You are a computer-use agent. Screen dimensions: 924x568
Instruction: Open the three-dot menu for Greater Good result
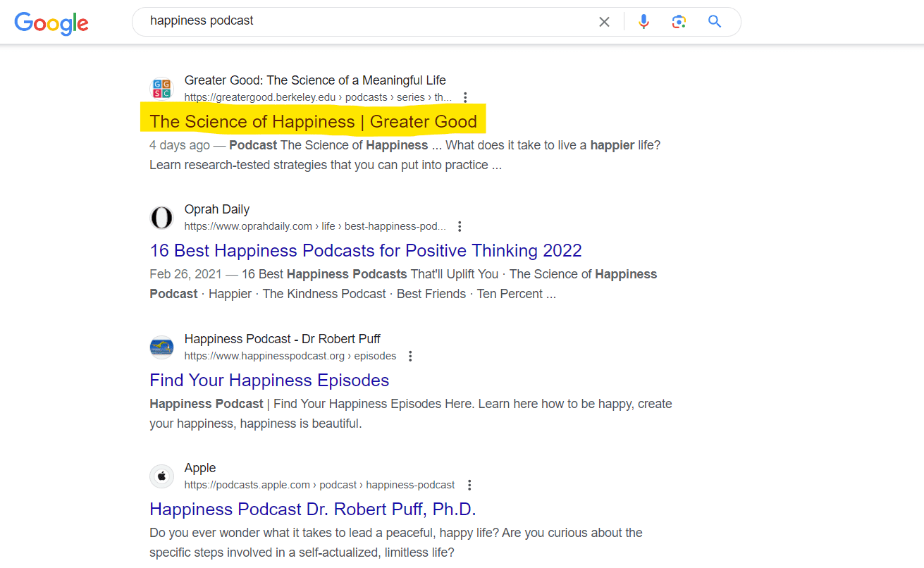tap(464, 97)
